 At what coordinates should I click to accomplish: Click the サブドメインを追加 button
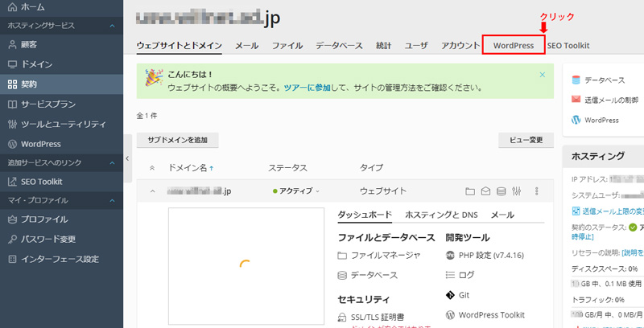177,140
